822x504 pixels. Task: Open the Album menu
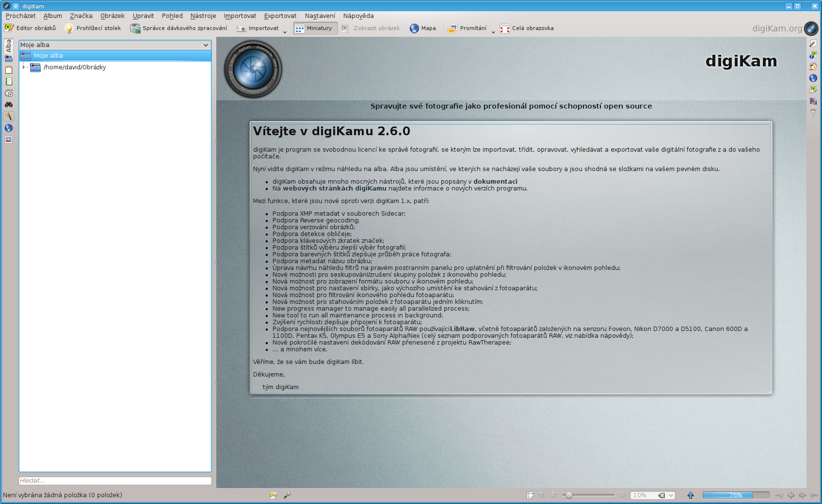[53, 16]
